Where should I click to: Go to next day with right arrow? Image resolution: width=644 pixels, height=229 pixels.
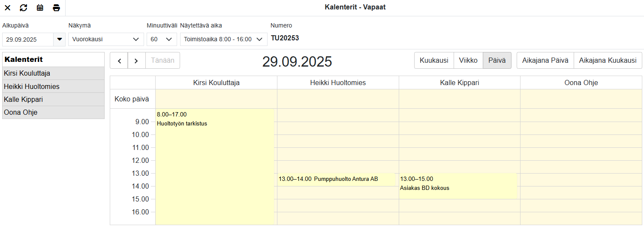coord(136,61)
